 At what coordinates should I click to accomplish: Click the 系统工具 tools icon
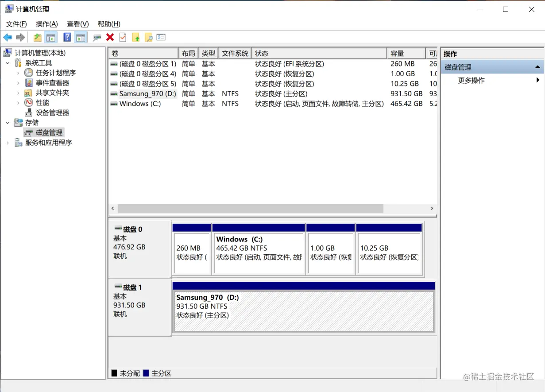(18, 63)
